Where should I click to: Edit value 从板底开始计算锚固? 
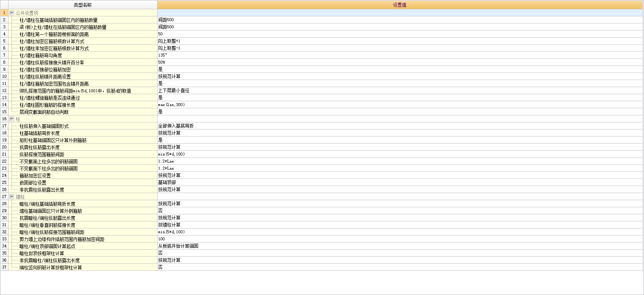coord(400,246)
